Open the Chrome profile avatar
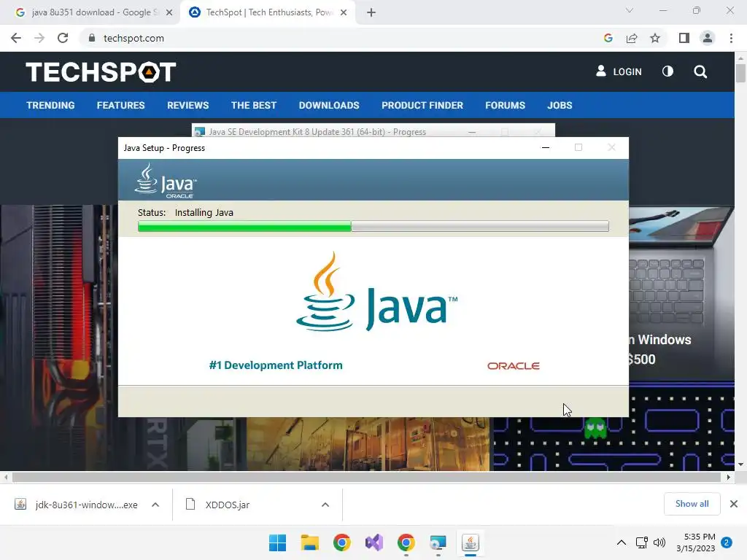 [x=708, y=38]
